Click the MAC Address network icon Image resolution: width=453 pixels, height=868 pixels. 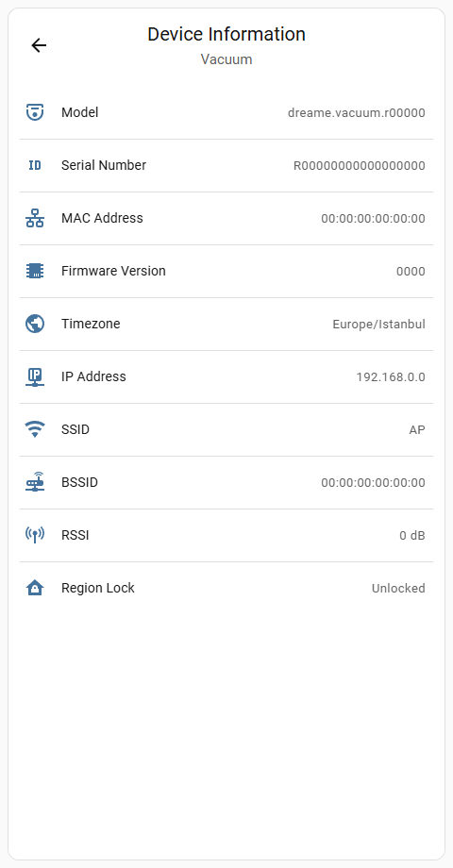click(35, 218)
